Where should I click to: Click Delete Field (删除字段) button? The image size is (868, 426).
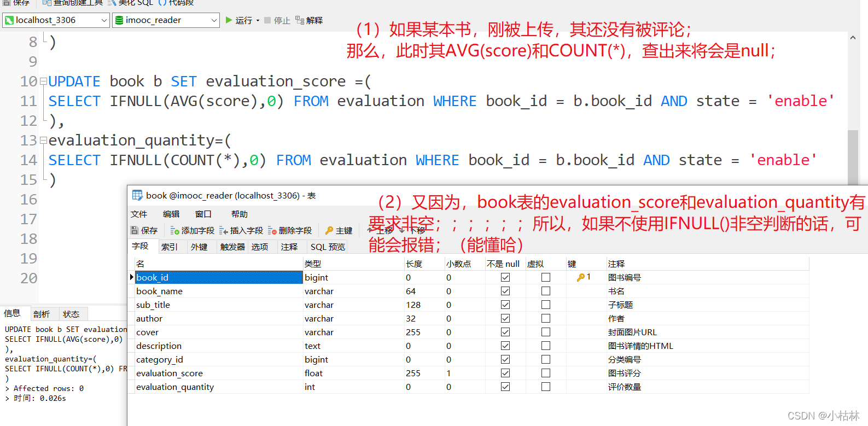coord(289,231)
